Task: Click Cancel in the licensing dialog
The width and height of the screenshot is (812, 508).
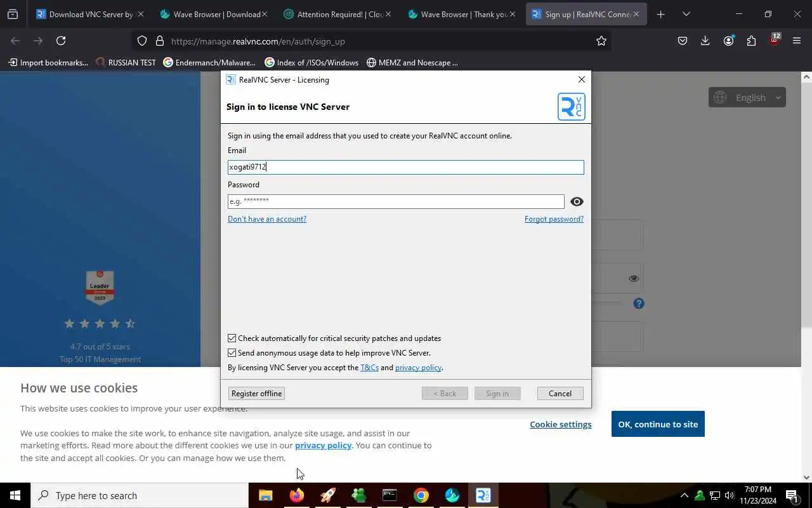Action: point(560,394)
